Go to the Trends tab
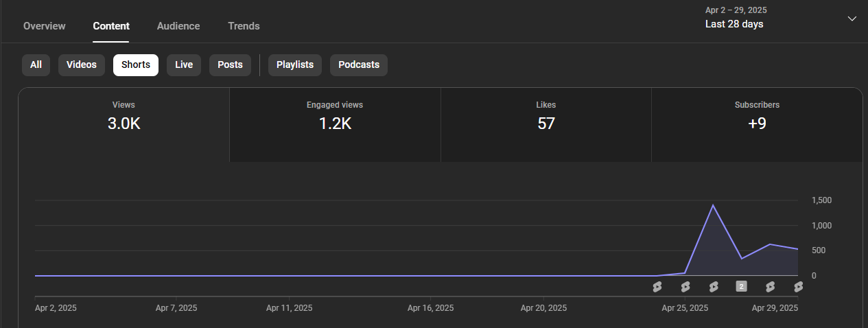Screen dimensions: 868x328 244,26
